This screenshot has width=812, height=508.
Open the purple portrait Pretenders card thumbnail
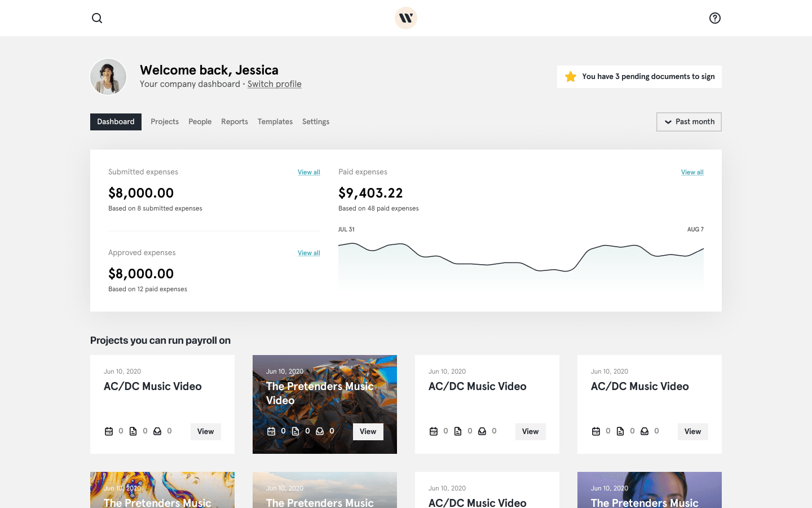650,490
